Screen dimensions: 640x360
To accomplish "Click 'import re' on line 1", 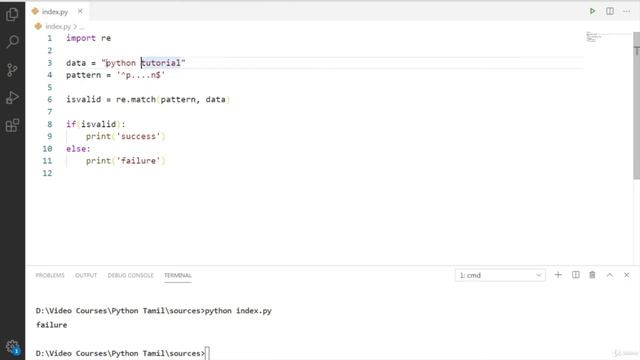I will pos(89,38).
